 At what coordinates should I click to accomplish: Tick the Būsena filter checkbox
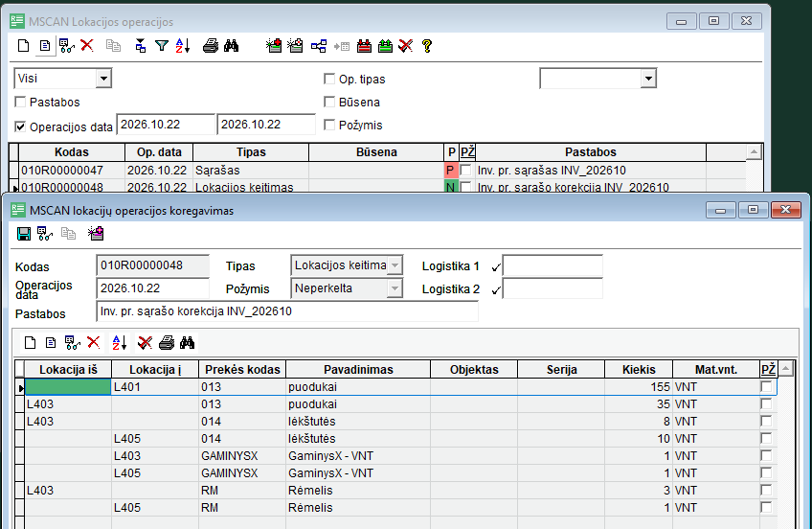pyautogui.click(x=329, y=103)
